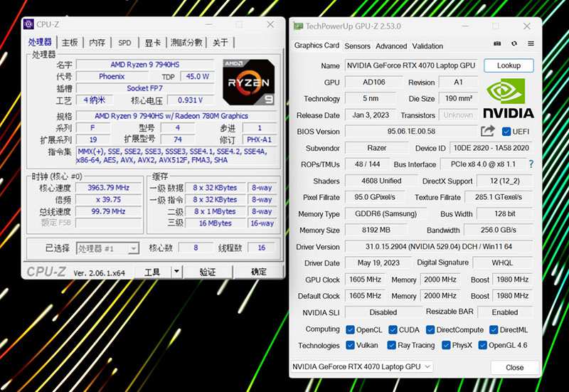The height and width of the screenshot is (392, 569).
Task: Click the Resizable BAR Enabled value
Action: 505,312
